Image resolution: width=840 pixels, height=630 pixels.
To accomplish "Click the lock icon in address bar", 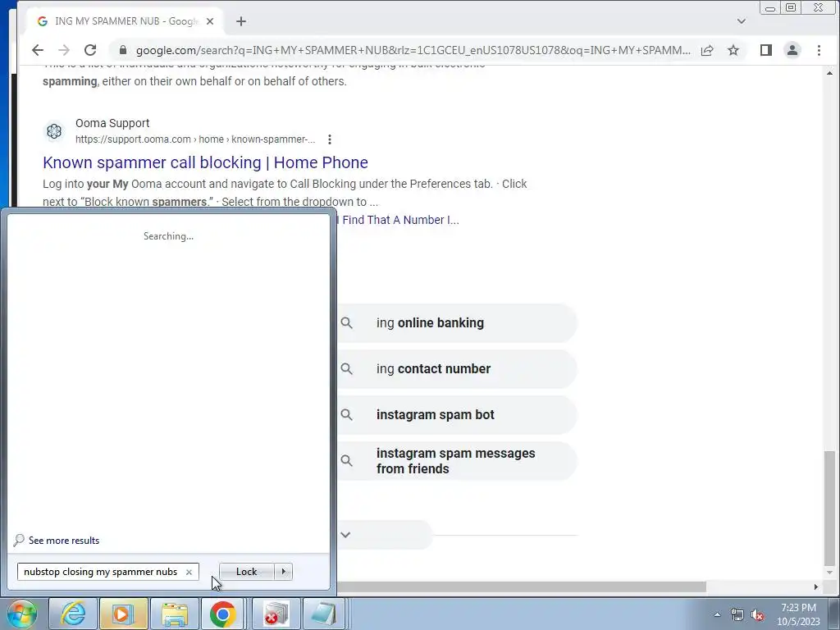I will [123, 50].
